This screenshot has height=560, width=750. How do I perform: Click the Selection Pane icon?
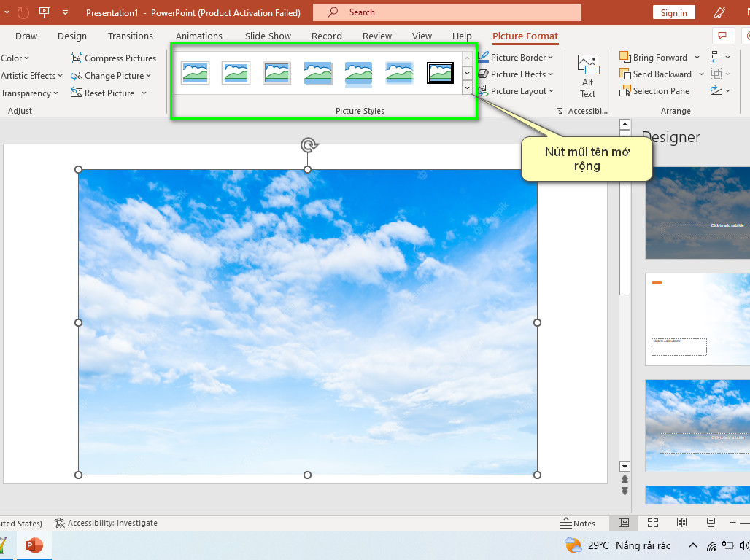click(x=625, y=91)
